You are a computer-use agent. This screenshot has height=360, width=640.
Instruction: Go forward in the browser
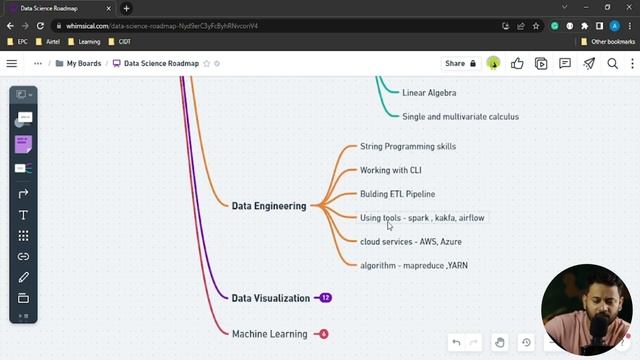pyautogui.click(x=25, y=26)
